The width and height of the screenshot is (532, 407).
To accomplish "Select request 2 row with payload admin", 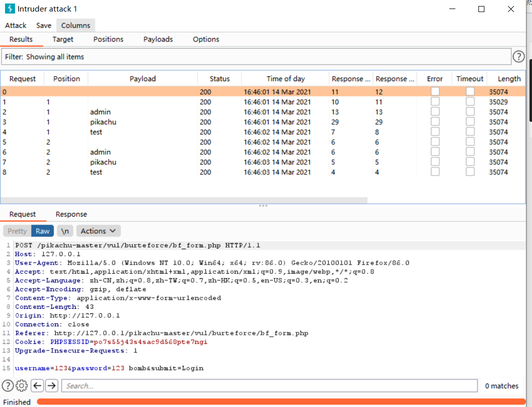I will pos(262,112).
